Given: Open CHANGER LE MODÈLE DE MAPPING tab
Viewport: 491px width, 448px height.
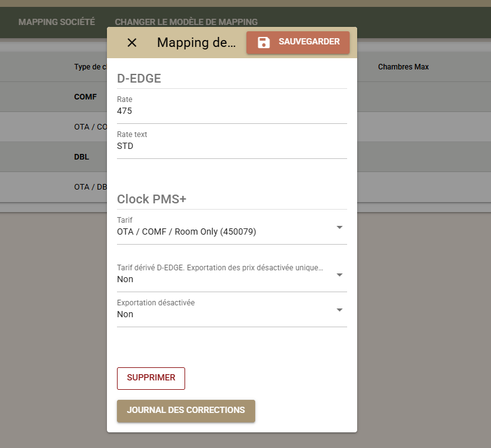Looking at the screenshot, I should tap(186, 22).
